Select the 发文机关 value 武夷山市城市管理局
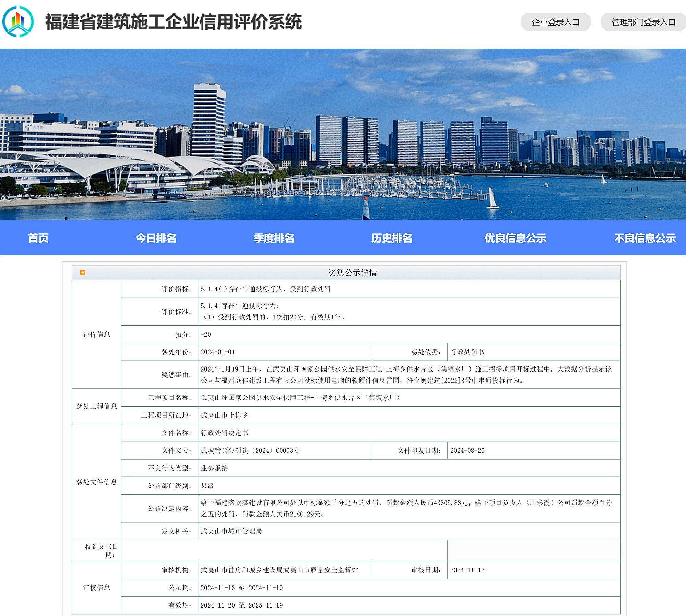 point(231,531)
